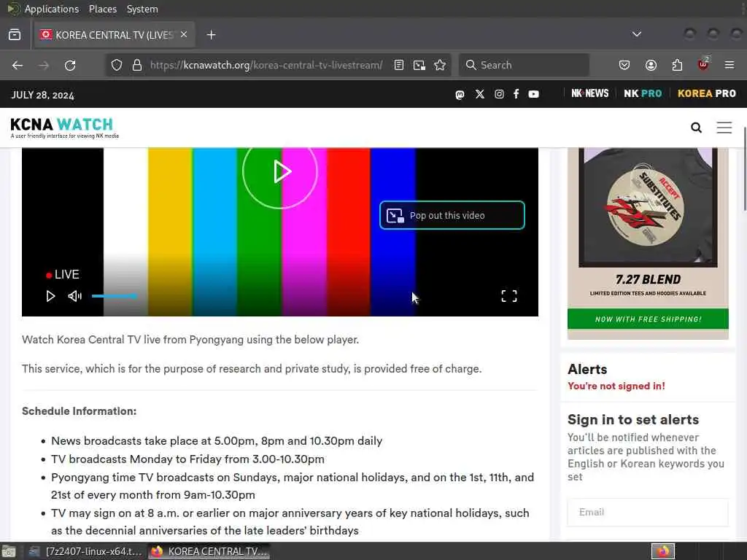Image resolution: width=747 pixels, height=560 pixels.
Task: Open the Firefox hamburger application menu
Action: [729, 65]
